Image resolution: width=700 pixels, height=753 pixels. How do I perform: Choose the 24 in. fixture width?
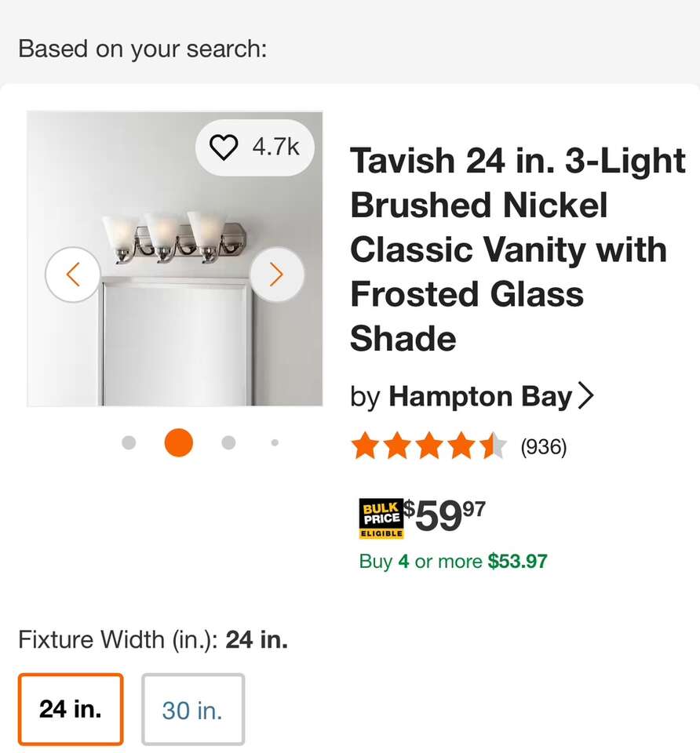click(x=71, y=709)
